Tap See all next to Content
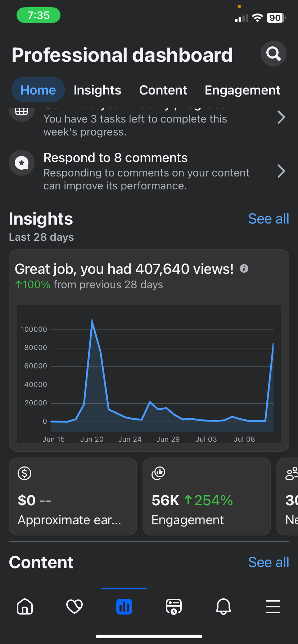Image resolution: width=298 pixels, height=644 pixels. coord(268,562)
